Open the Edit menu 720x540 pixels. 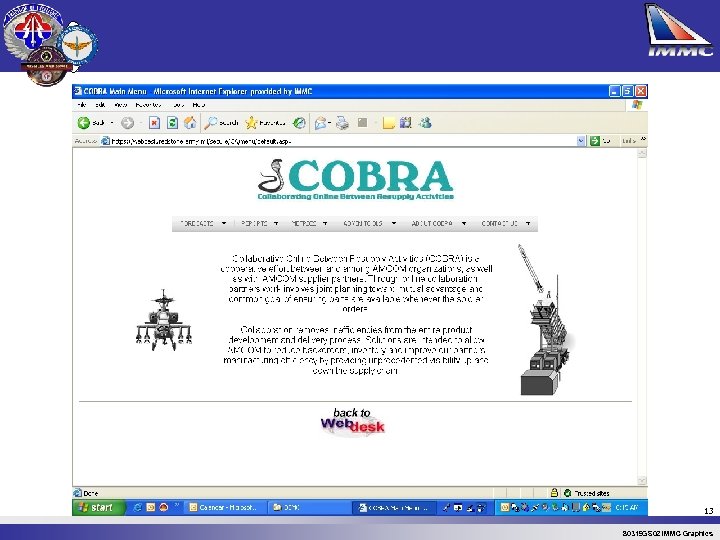coord(100,105)
